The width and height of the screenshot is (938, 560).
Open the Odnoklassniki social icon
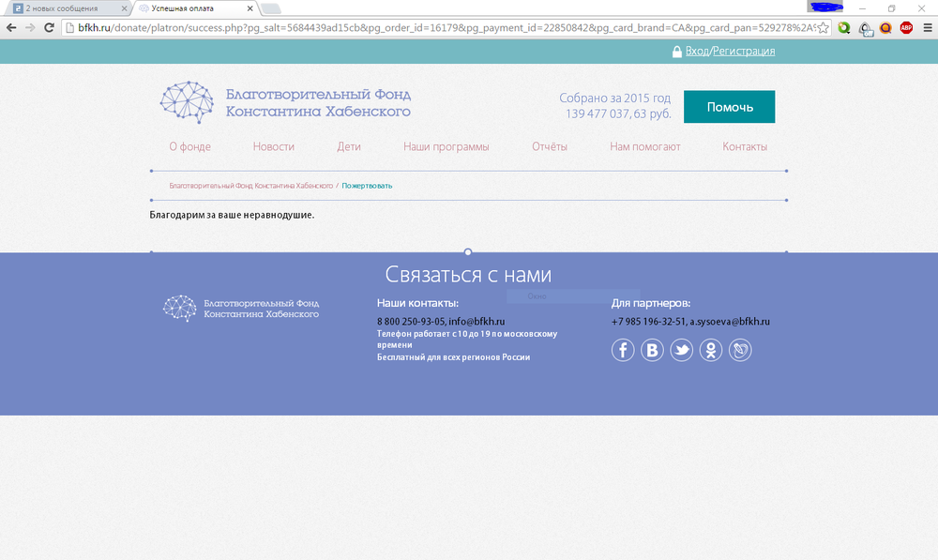(x=711, y=350)
